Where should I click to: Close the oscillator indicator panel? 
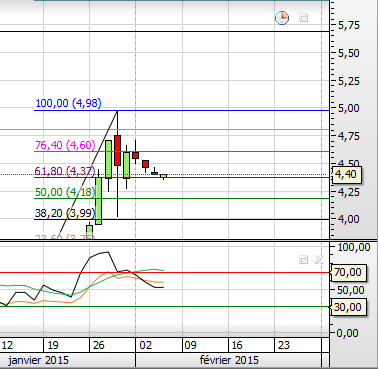point(319,259)
